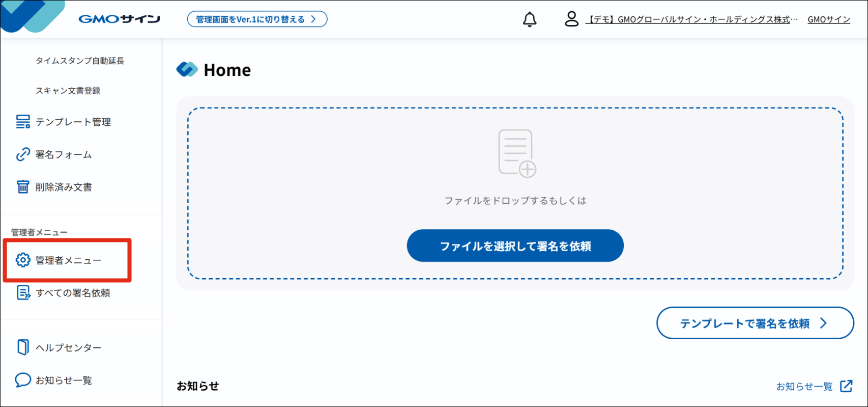Image resolution: width=868 pixels, height=407 pixels.
Task: Select 署名フォーム menu item
Action: point(64,154)
